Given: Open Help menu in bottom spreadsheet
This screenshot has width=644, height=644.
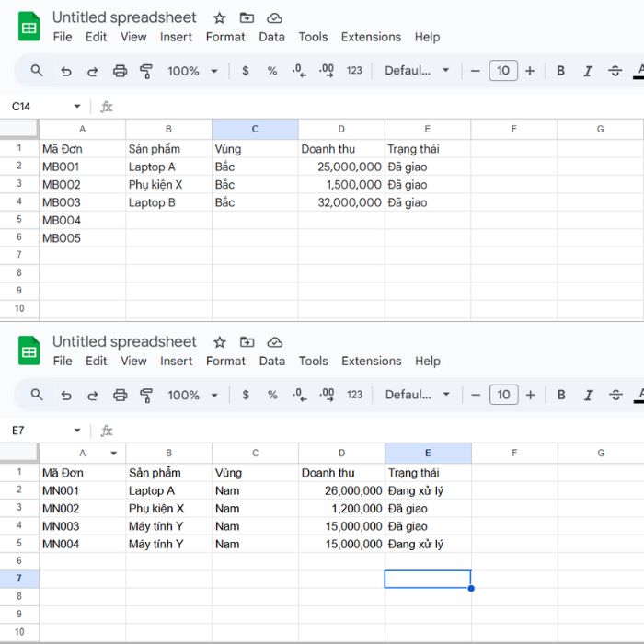Looking at the screenshot, I should click(x=428, y=361).
